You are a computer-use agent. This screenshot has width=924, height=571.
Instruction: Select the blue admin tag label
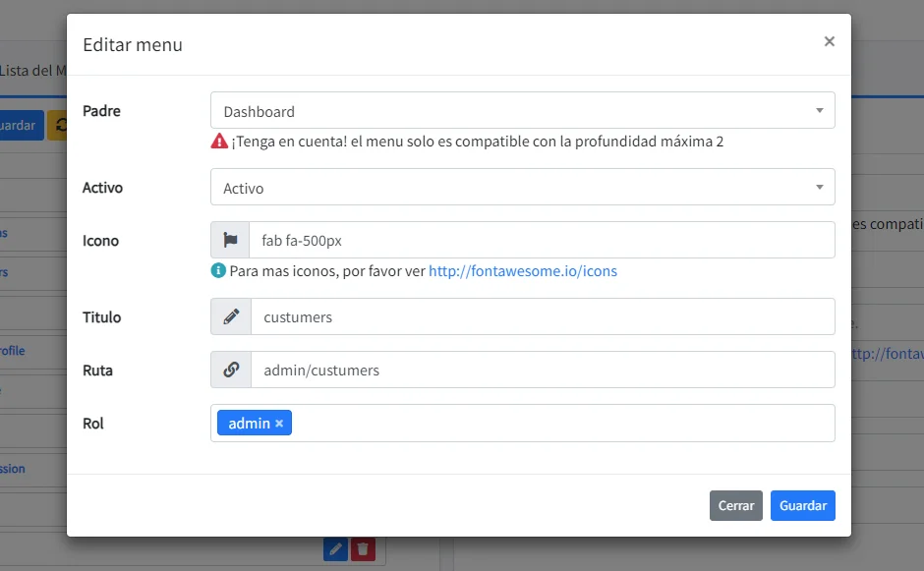point(249,423)
